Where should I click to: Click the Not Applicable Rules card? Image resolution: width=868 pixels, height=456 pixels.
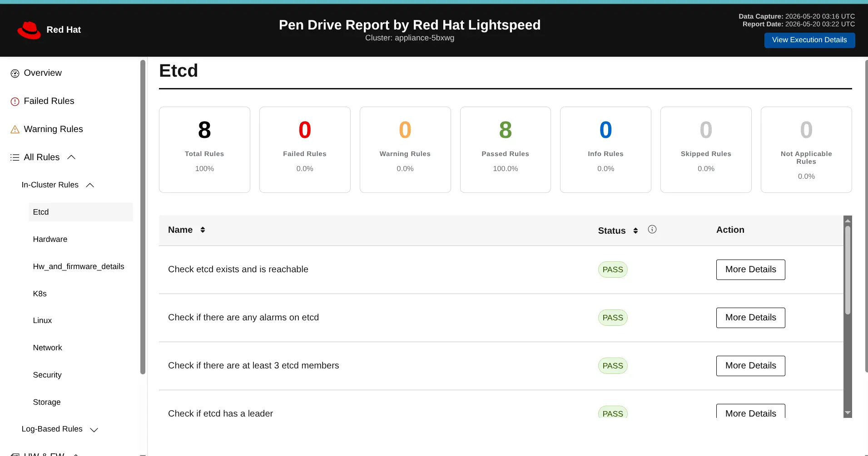pos(806,150)
